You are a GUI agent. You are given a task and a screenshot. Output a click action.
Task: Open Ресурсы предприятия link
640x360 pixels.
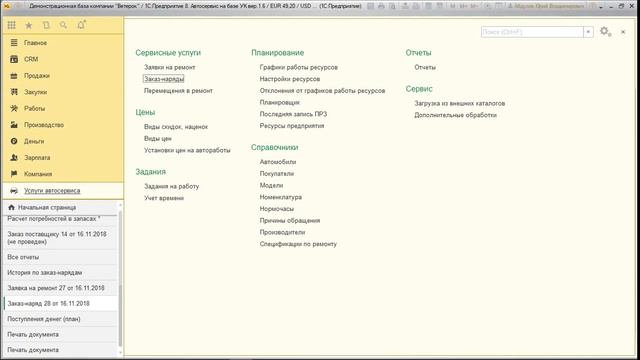(292, 126)
